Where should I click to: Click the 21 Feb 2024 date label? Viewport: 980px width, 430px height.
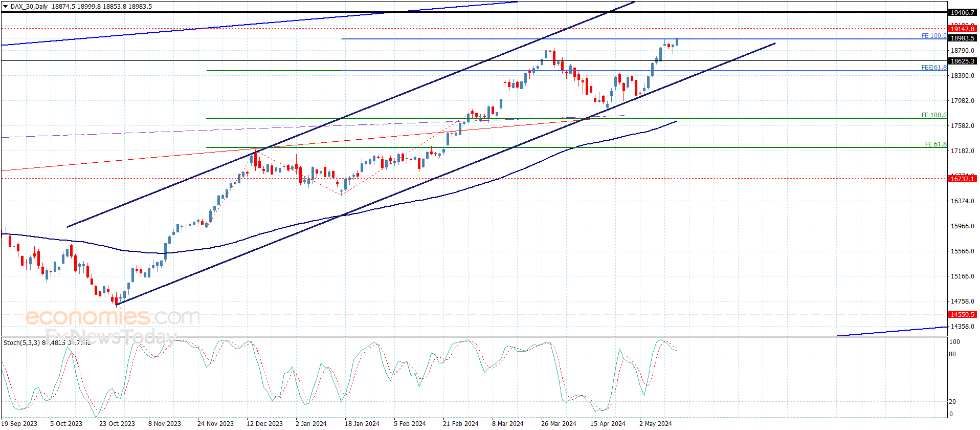coord(461,423)
